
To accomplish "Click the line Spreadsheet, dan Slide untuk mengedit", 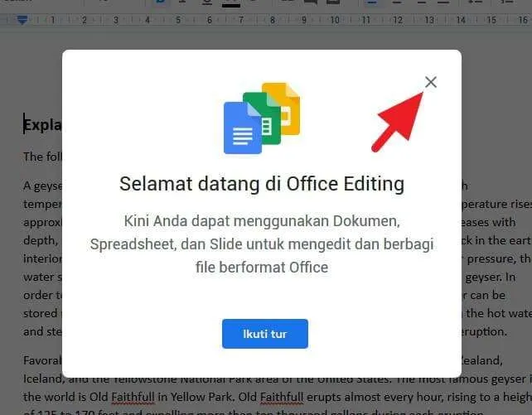I will (x=262, y=244).
